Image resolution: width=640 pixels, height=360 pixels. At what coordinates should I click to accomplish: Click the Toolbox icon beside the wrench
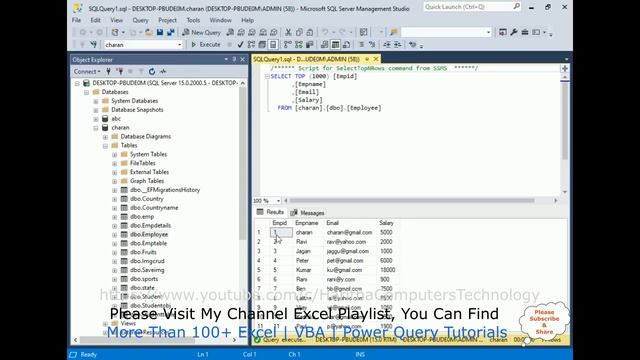pyautogui.click(x=525, y=32)
